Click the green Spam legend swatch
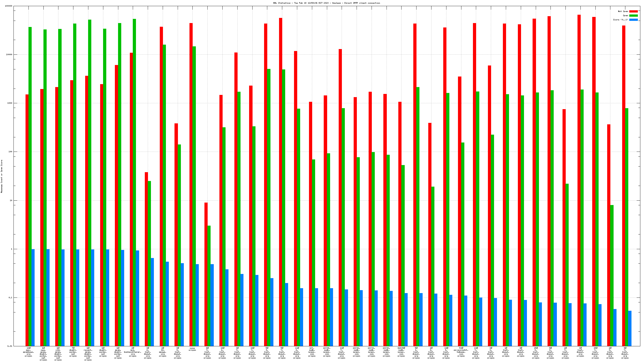 [x=633, y=15]
